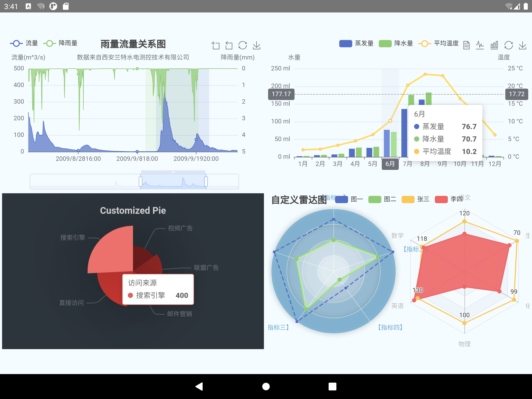Switch bar chart to line type

[480, 45]
